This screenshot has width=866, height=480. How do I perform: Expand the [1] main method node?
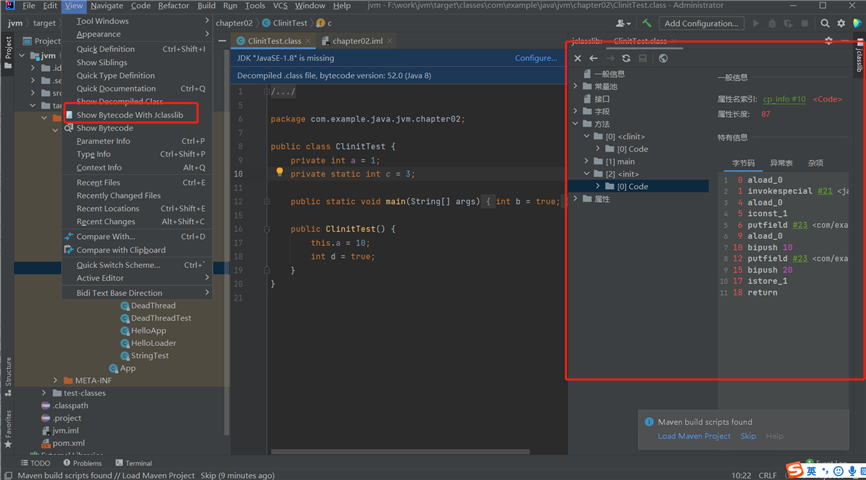coord(587,161)
